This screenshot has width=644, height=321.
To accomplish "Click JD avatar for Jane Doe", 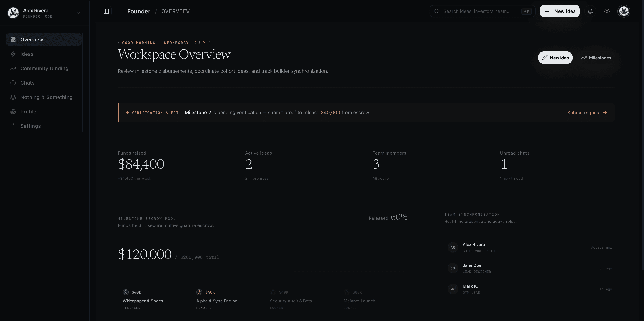I will tap(452, 268).
